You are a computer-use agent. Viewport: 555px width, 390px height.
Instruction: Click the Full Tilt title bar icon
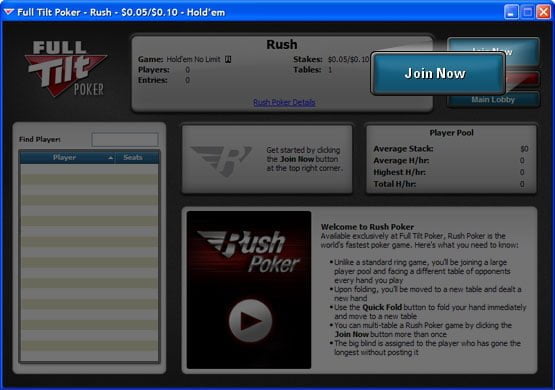[8, 12]
